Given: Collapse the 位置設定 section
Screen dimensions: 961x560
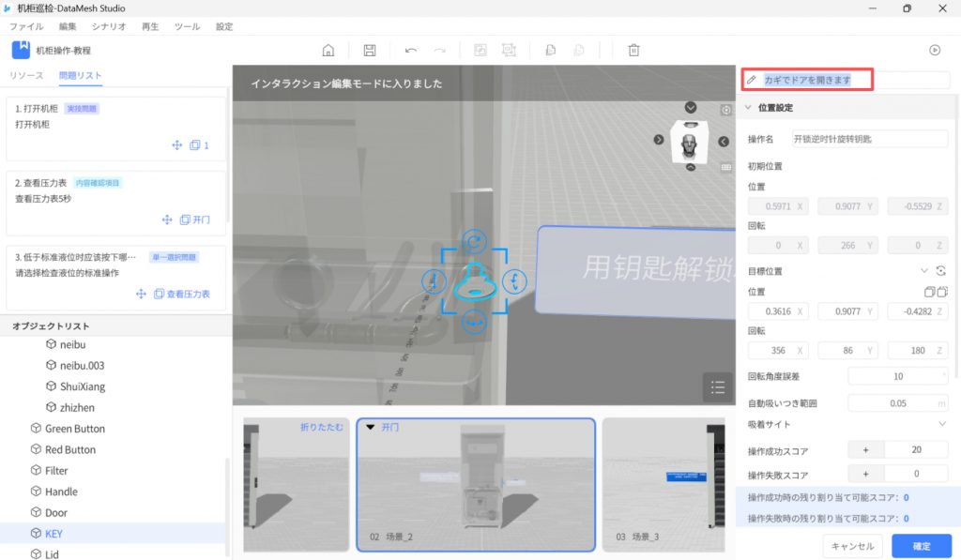Looking at the screenshot, I should tap(748, 108).
